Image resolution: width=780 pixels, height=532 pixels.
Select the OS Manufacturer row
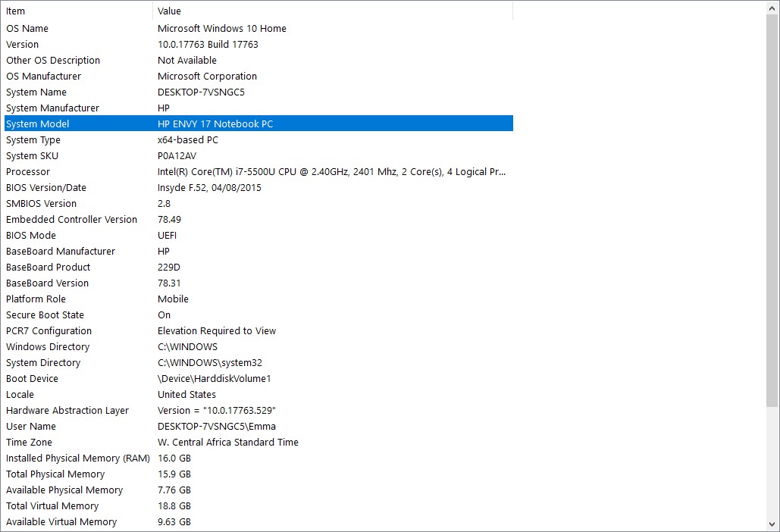pyautogui.click(x=258, y=76)
